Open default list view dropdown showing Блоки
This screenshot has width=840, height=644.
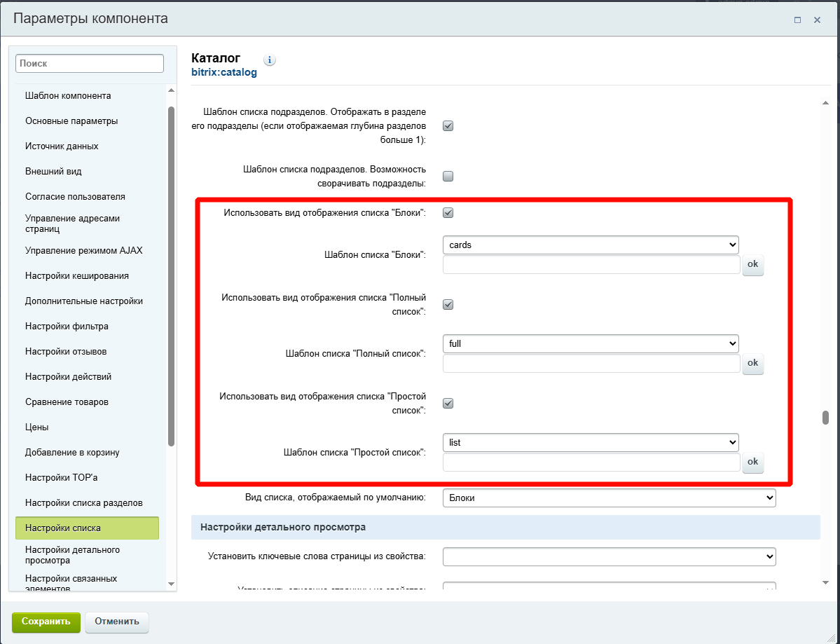[x=609, y=498]
